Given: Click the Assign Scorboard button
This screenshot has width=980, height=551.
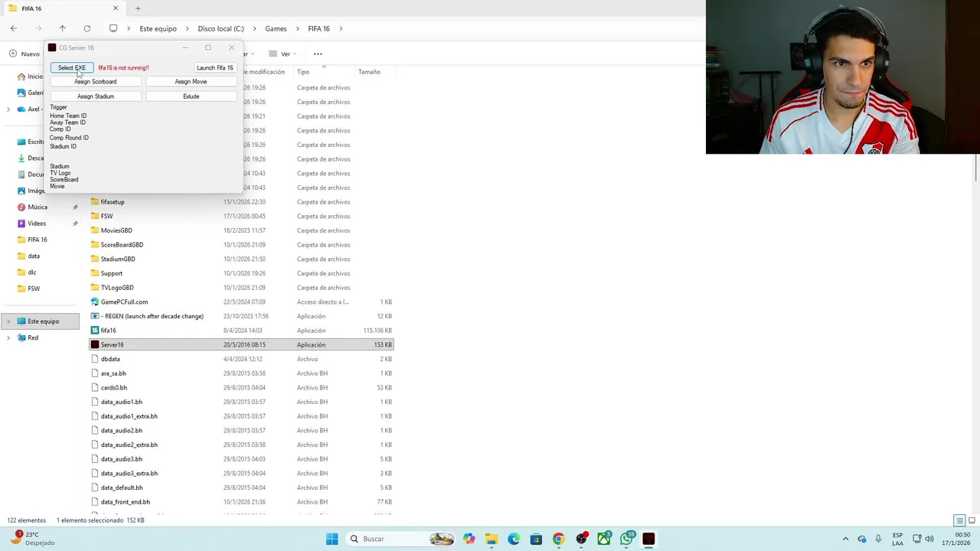Looking at the screenshot, I should (x=96, y=82).
